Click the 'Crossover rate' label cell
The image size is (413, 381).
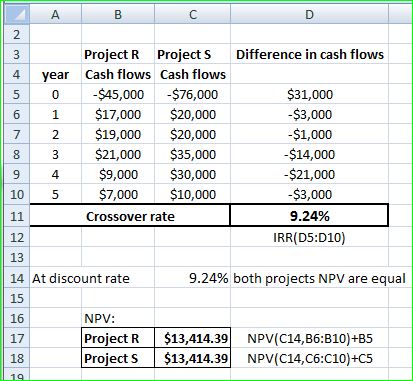(130, 216)
